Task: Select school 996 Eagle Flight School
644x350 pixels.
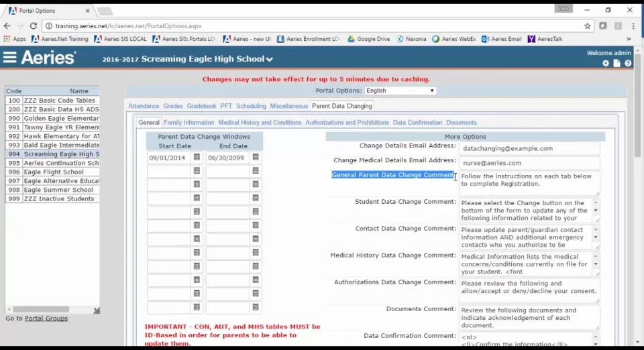Action: [52, 172]
